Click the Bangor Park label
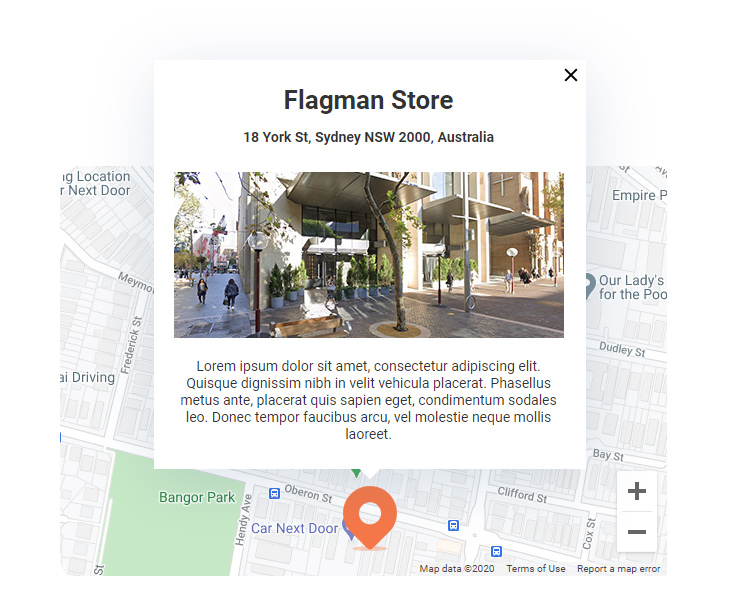The width and height of the screenshot is (740, 610). [x=197, y=497]
